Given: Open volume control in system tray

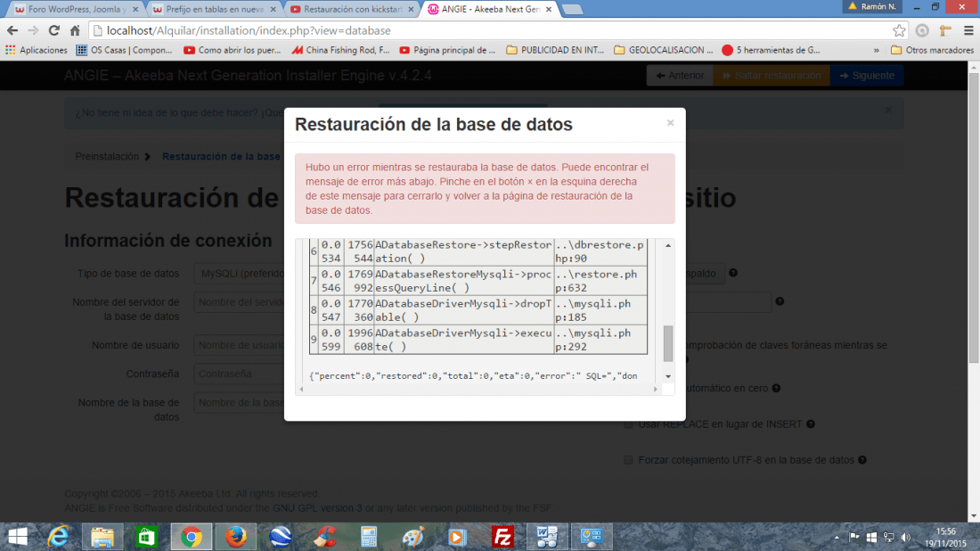Looking at the screenshot, I should (x=906, y=538).
